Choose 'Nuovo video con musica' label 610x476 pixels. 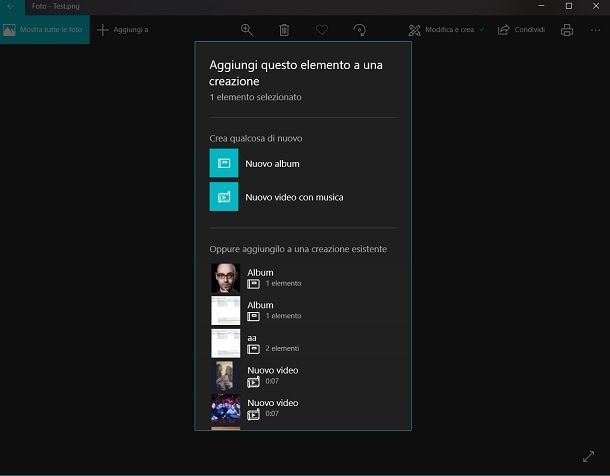point(294,197)
